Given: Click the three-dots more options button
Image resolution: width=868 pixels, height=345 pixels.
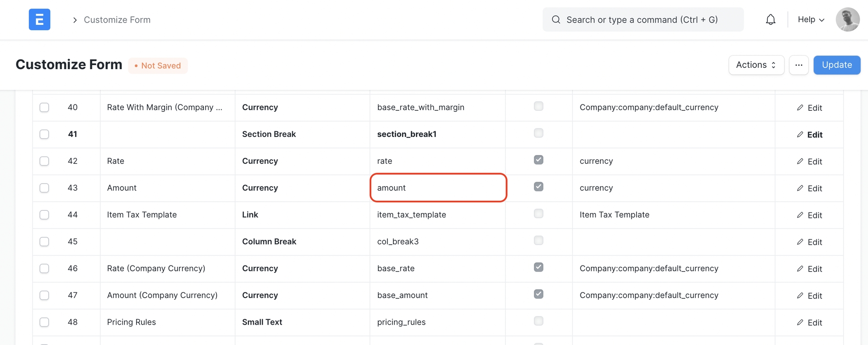Looking at the screenshot, I should 798,65.
